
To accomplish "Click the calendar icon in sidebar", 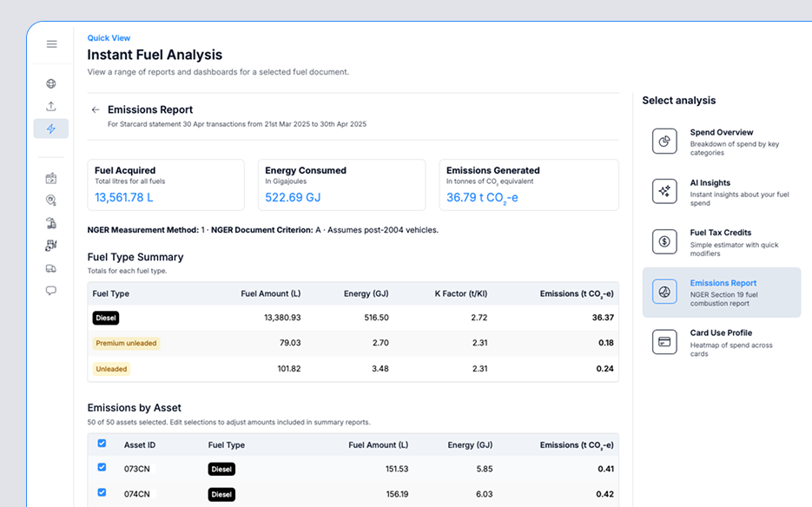I will [51, 178].
